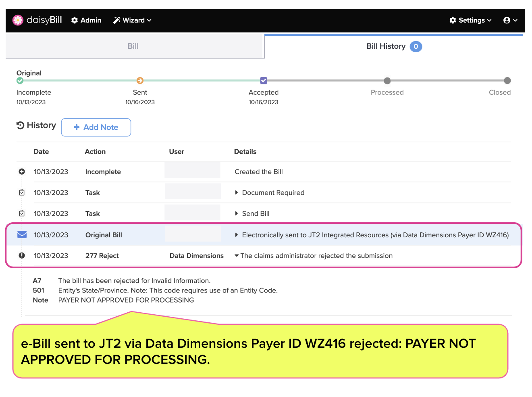The width and height of the screenshot is (532, 397).
Task: Click the 501 rejection code
Action: [x=39, y=290]
